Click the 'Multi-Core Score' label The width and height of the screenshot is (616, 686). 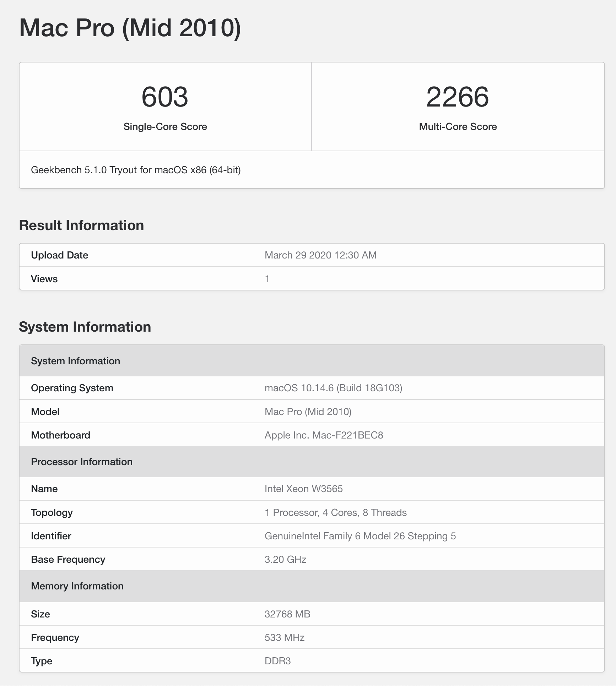coord(458,127)
